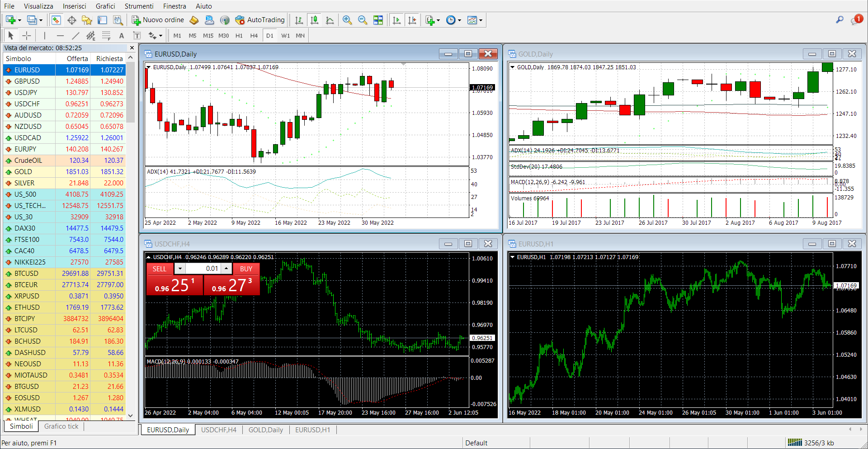Open the Navigator folder-star icon
868x449 pixels.
click(87, 20)
